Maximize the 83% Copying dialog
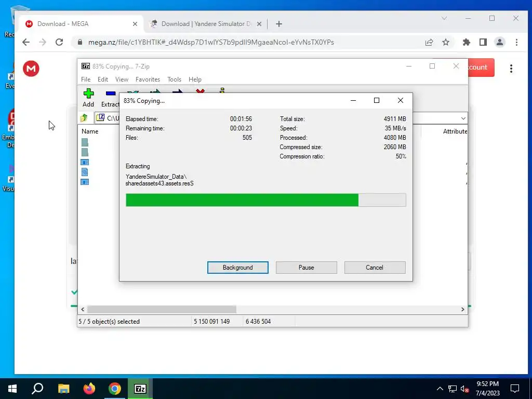Screen dimensions: 532x399 tap(377, 100)
